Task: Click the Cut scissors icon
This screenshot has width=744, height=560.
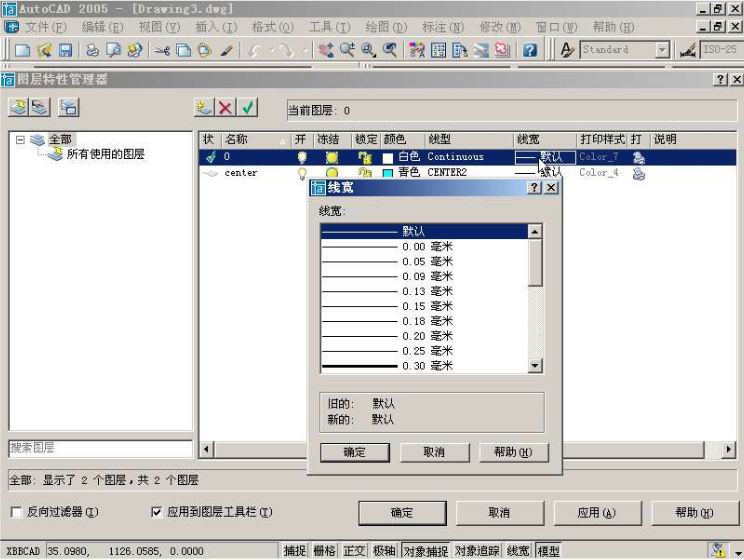Action: click(161, 49)
